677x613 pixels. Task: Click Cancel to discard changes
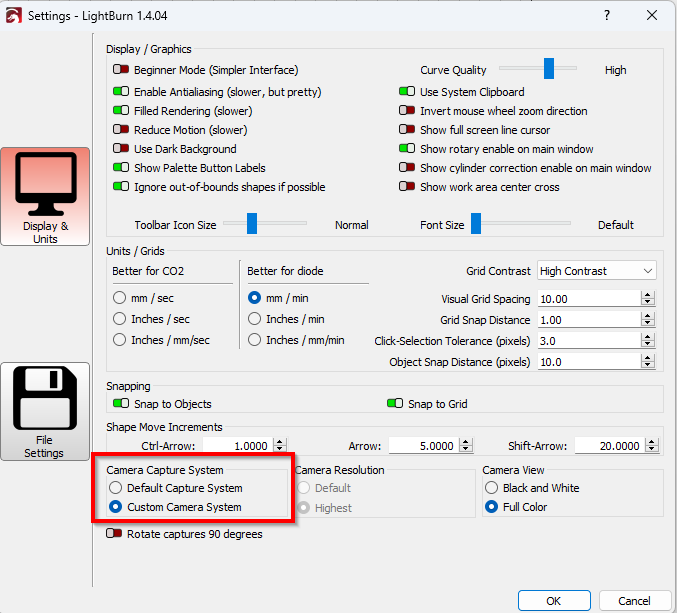coord(634,601)
